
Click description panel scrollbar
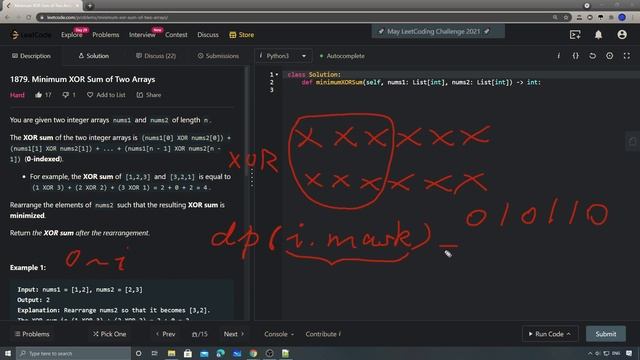pyautogui.click(x=246, y=122)
